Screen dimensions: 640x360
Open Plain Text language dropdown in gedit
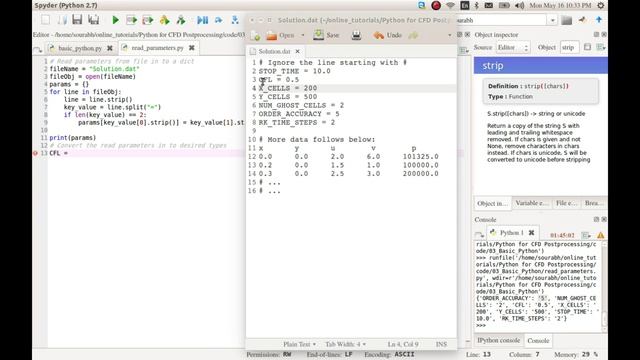pos(299,344)
